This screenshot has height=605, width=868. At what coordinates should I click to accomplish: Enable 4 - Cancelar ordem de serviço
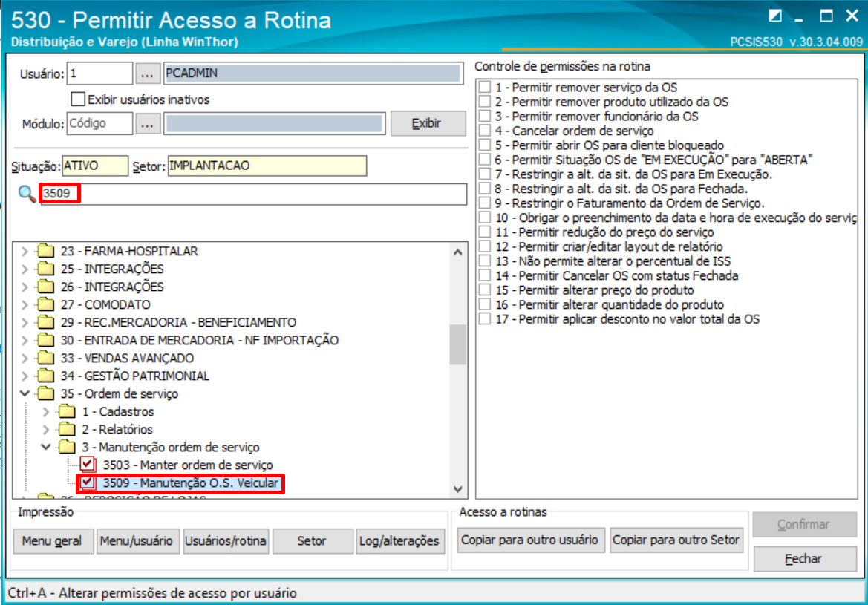485,131
